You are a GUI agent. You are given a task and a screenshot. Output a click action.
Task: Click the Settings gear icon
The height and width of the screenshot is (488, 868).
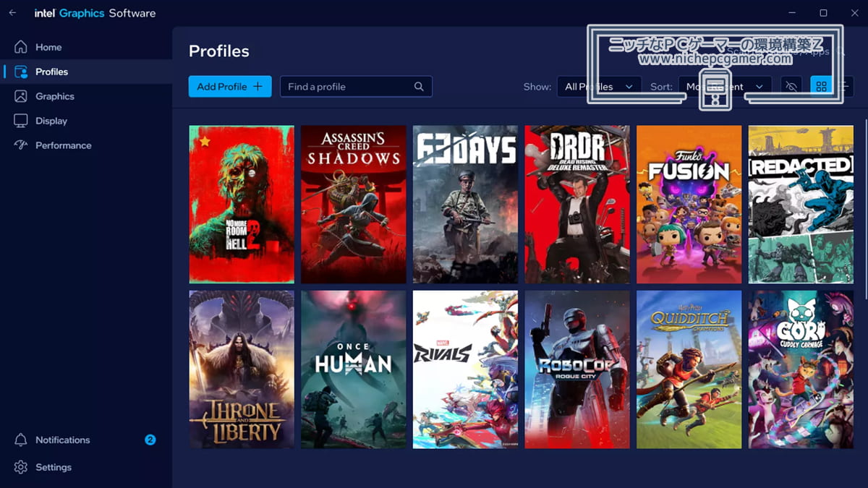(21, 467)
